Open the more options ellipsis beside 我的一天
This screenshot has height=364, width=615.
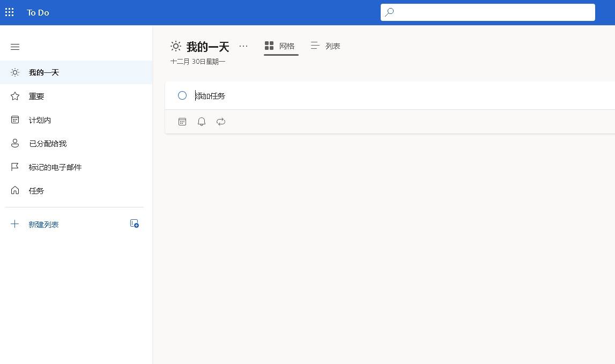tap(243, 46)
